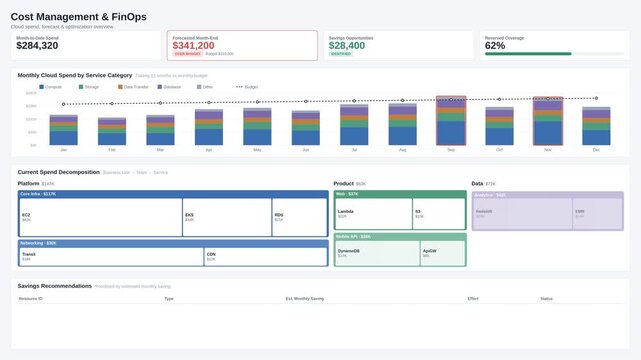641x360 pixels.
Task: Click the Product business unit heading
Action: tap(343, 183)
